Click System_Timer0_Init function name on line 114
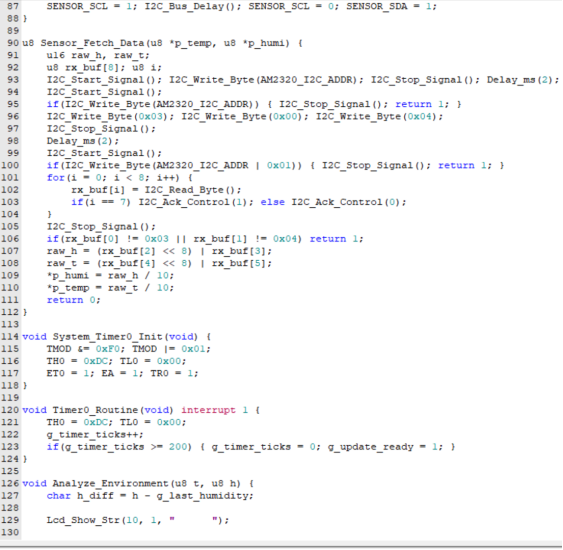The image size is (563, 550). click(107, 336)
